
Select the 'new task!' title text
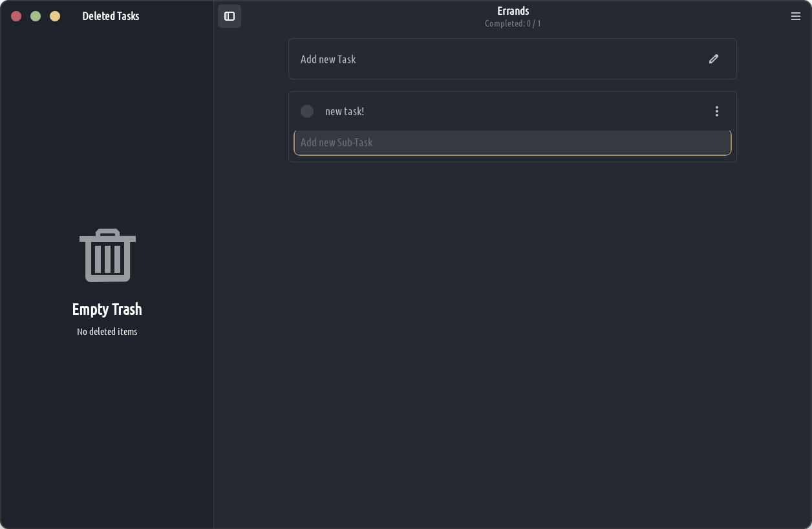(345, 111)
